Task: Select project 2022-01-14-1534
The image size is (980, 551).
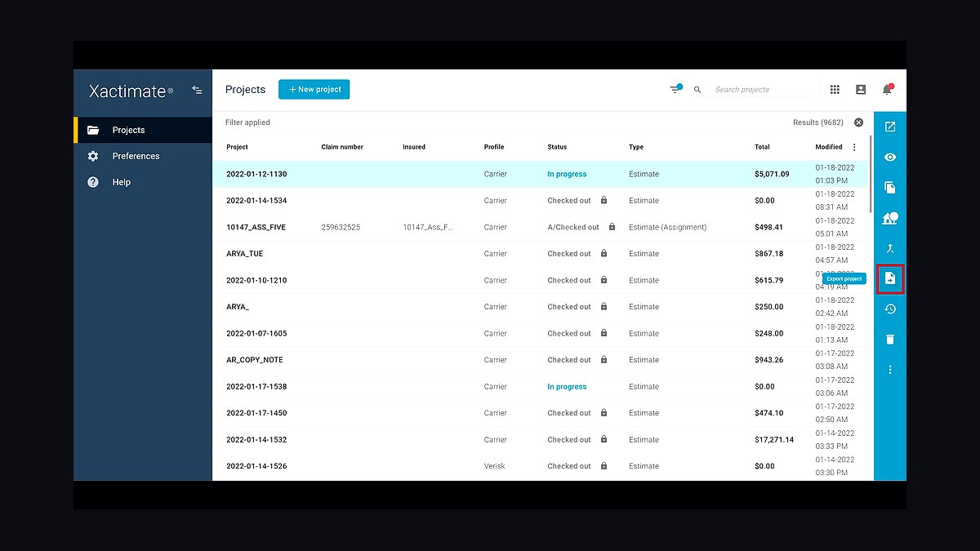Action: pyautogui.click(x=256, y=200)
